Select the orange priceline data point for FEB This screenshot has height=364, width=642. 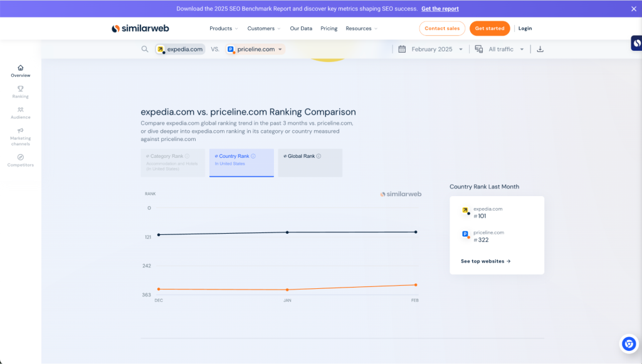tap(415, 286)
